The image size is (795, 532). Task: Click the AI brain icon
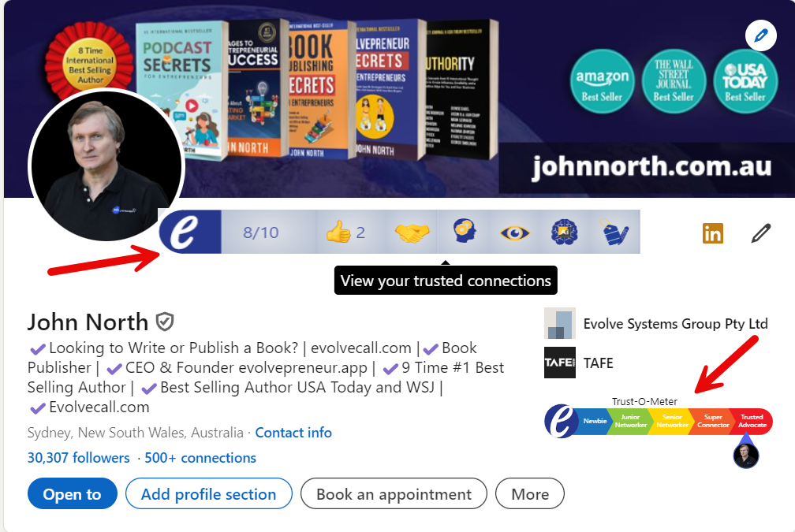coord(565,232)
